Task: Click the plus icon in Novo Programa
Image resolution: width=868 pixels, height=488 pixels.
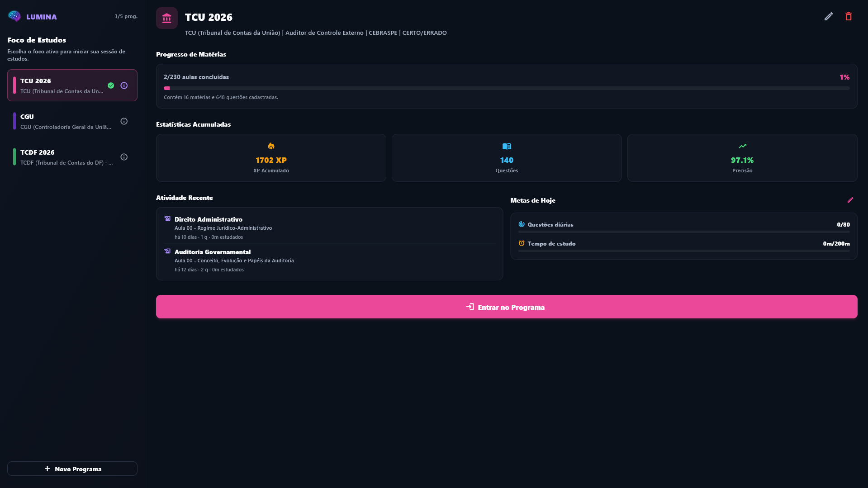Action: (x=47, y=469)
